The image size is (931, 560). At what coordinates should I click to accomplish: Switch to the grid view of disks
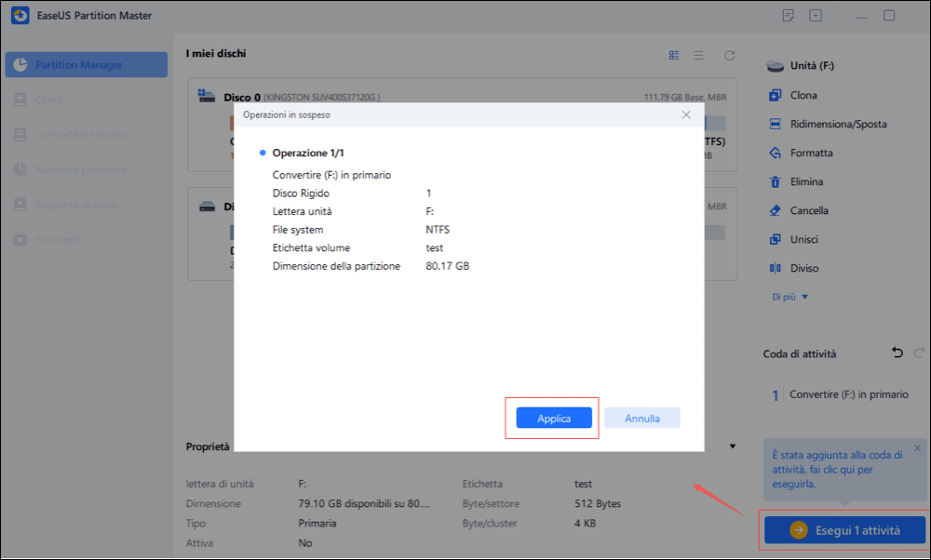pyautogui.click(x=674, y=55)
